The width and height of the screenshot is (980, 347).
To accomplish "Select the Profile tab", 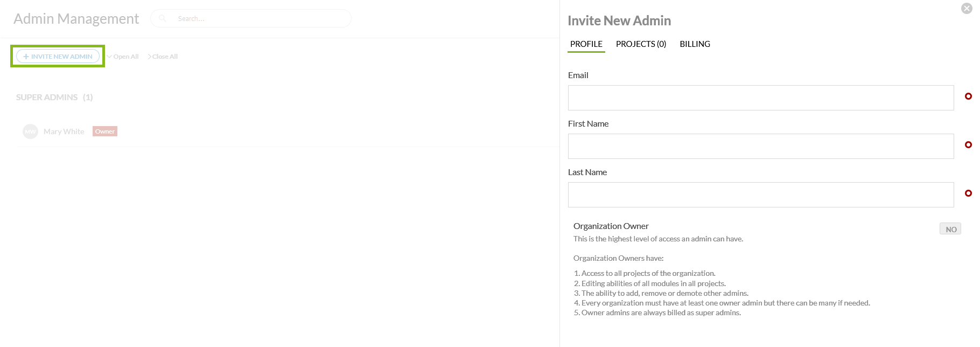I will (x=586, y=44).
